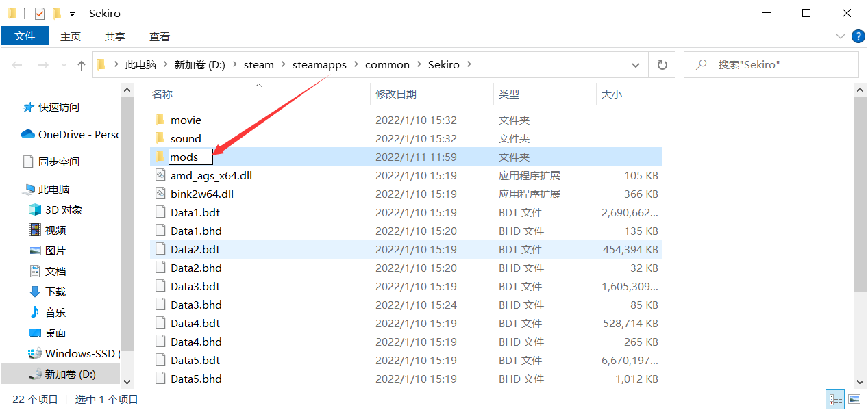Expand the ribbon with the chevron
The height and width of the screenshot is (410, 868).
point(841,36)
